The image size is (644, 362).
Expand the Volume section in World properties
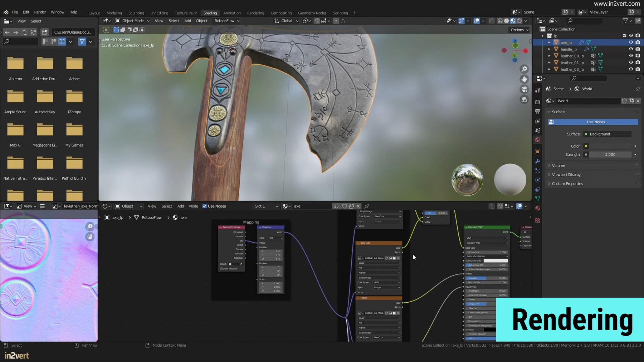[558, 165]
